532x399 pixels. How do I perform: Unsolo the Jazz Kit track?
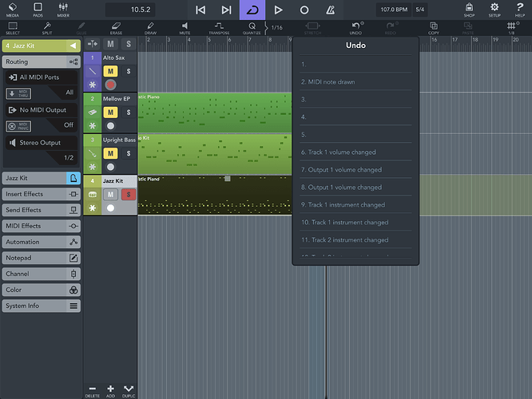pos(128,195)
